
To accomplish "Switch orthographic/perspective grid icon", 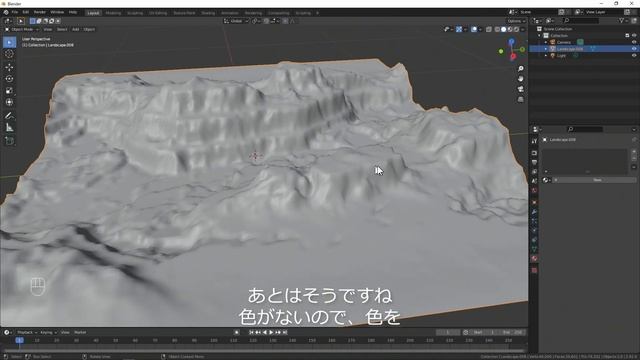I will click(520, 100).
